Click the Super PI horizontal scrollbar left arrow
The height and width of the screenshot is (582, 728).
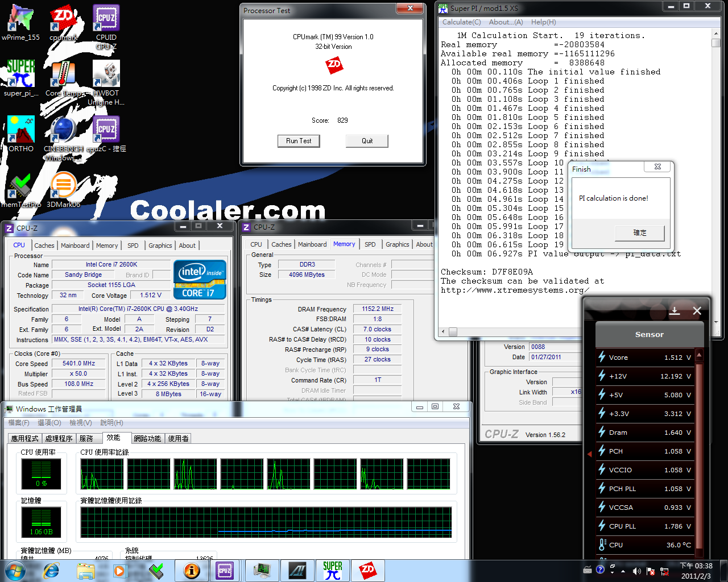coord(444,332)
